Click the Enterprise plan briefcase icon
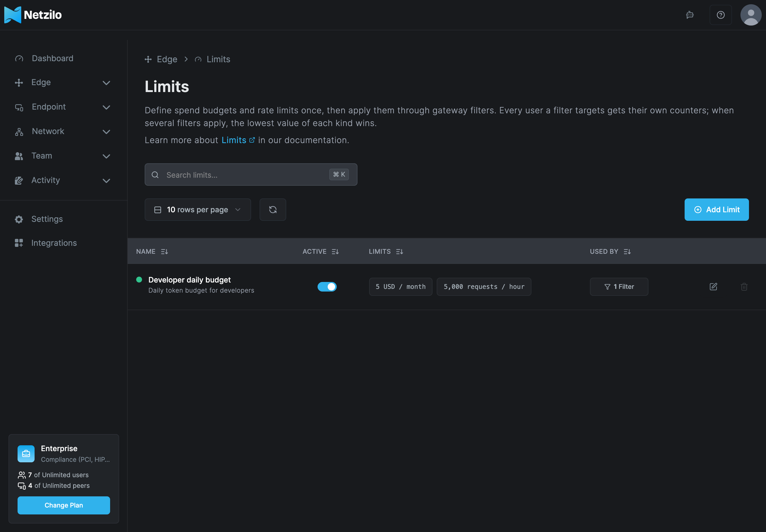Viewport: 766px width, 532px height. (x=26, y=454)
